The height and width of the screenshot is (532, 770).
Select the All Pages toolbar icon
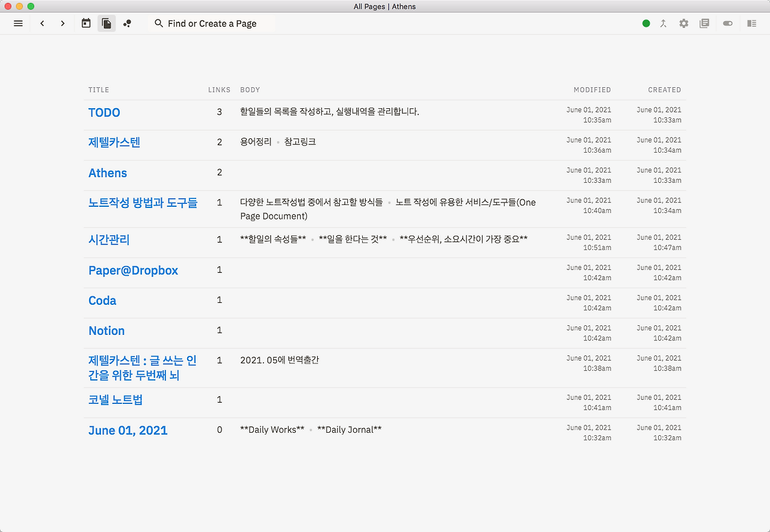tap(106, 23)
